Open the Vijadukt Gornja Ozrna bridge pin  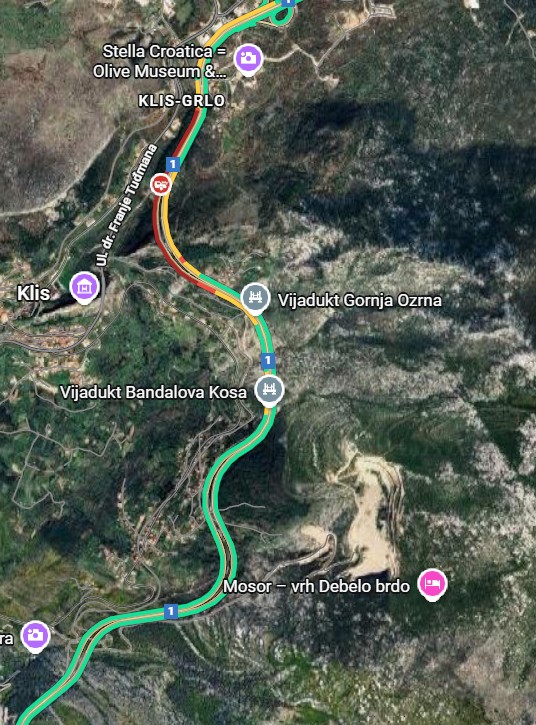tap(255, 298)
